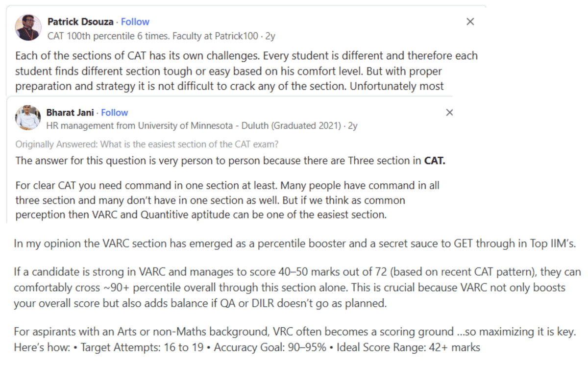Open Patrick Dsouza's profile picture

(x=28, y=27)
